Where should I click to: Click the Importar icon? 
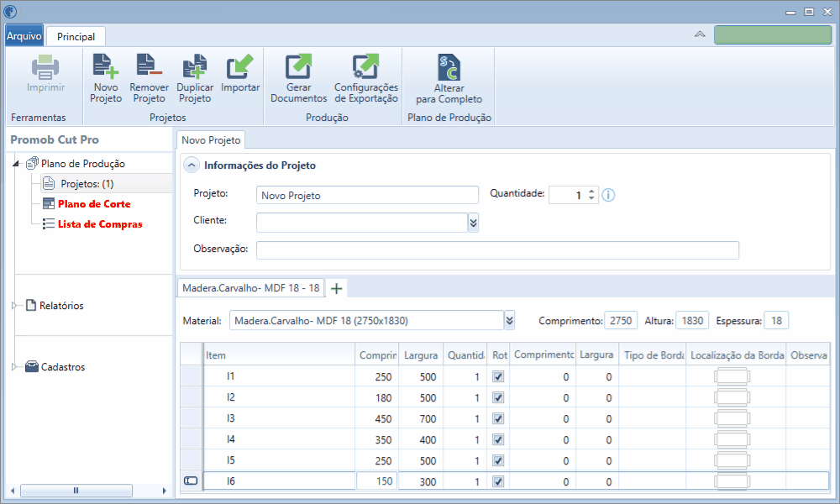click(x=240, y=66)
